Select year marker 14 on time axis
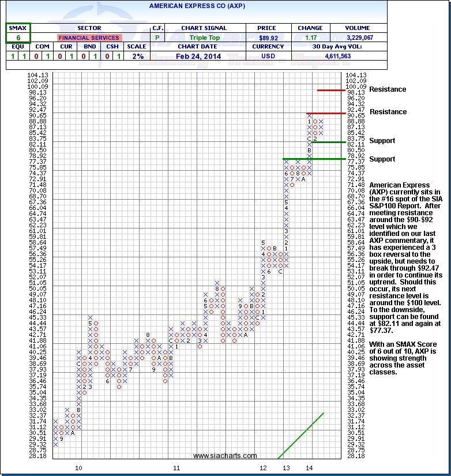The width and height of the screenshot is (451, 476). point(309,467)
